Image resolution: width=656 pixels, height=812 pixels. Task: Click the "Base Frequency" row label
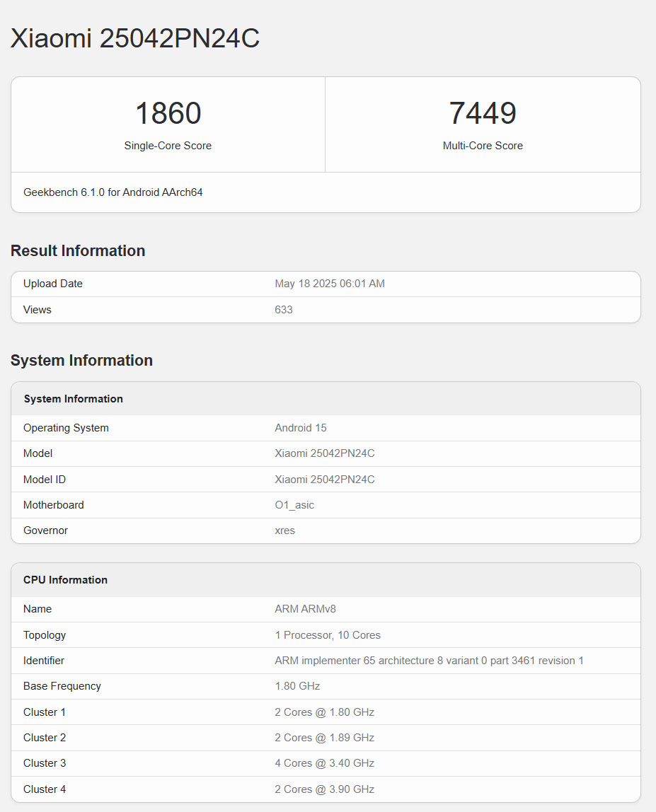(62, 685)
